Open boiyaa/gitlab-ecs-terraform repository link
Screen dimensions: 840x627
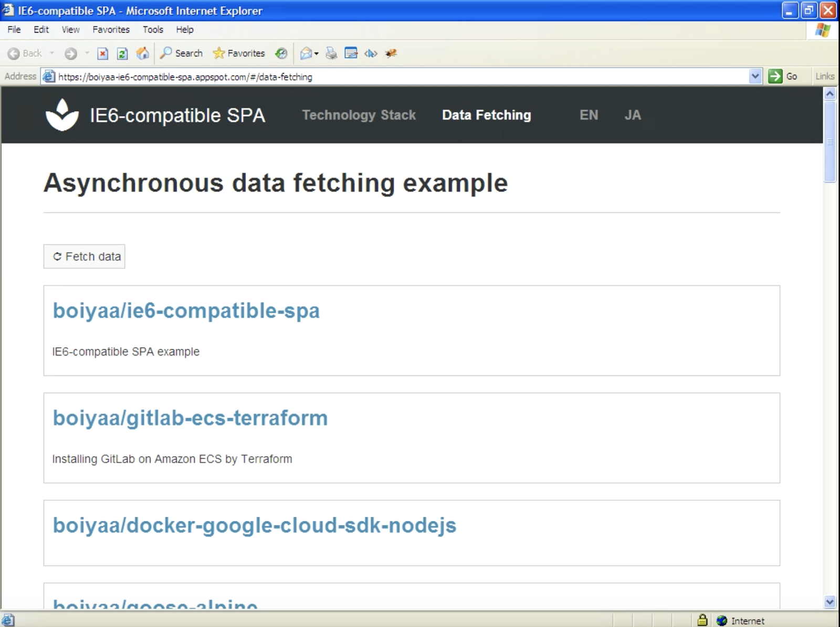(190, 418)
